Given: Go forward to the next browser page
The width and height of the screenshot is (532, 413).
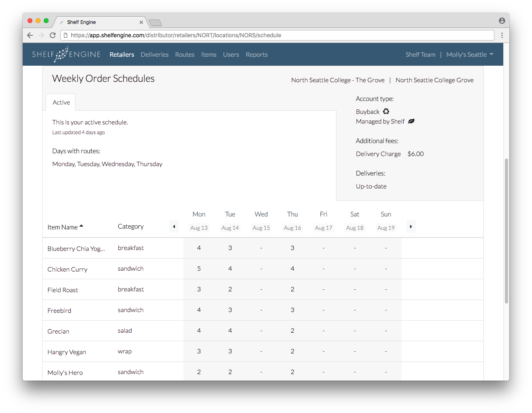Looking at the screenshot, I should pyautogui.click(x=41, y=35).
